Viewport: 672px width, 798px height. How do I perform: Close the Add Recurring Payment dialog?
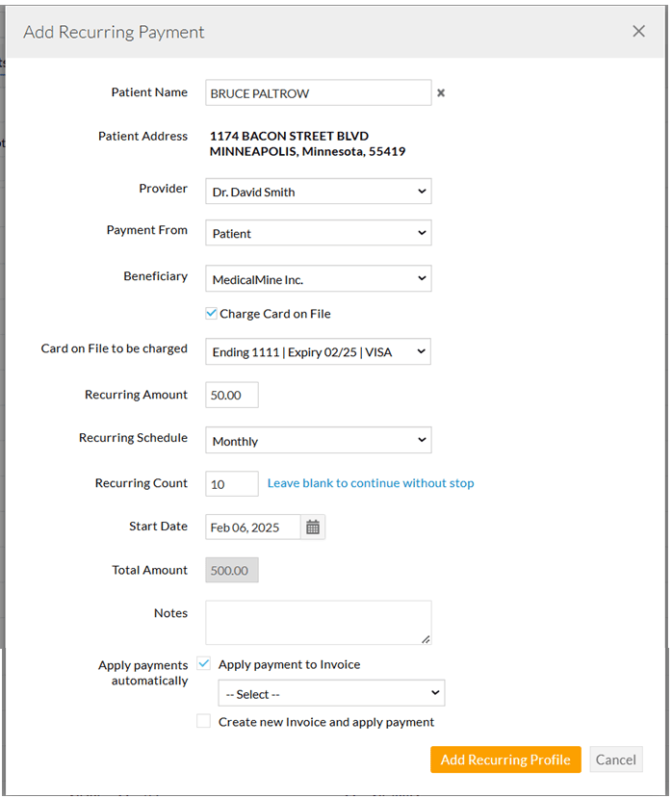pos(638,31)
